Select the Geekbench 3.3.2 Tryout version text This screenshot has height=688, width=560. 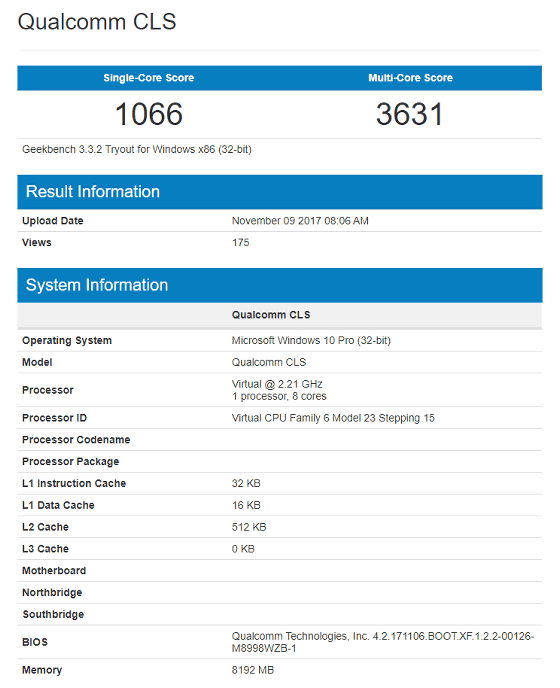(x=136, y=150)
